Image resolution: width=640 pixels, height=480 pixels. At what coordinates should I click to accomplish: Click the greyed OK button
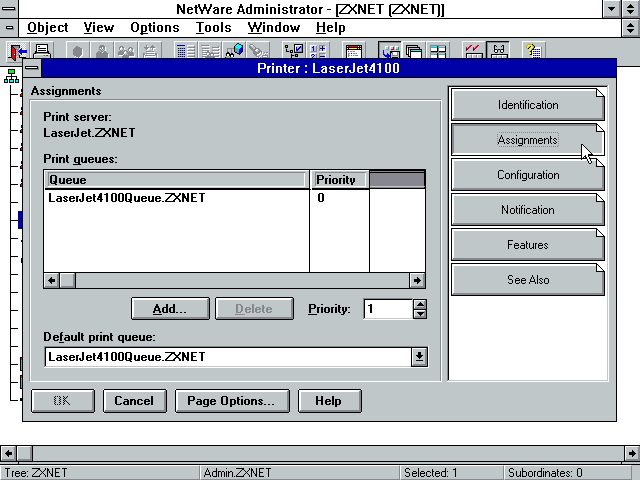click(x=63, y=401)
